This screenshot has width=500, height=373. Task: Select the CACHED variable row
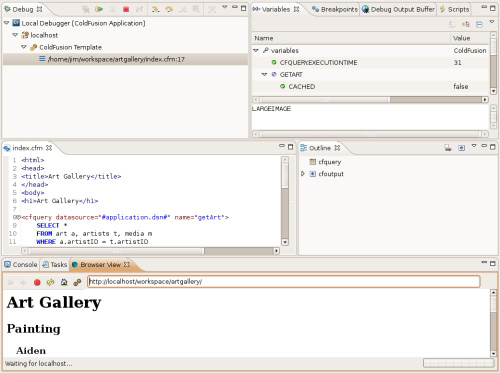coord(371,86)
